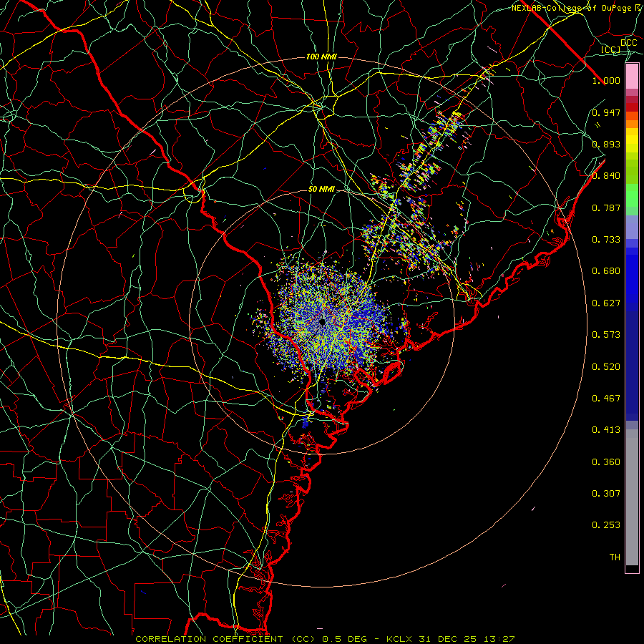
Task: Click the 0.307 scale label
Action: tap(606, 494)
